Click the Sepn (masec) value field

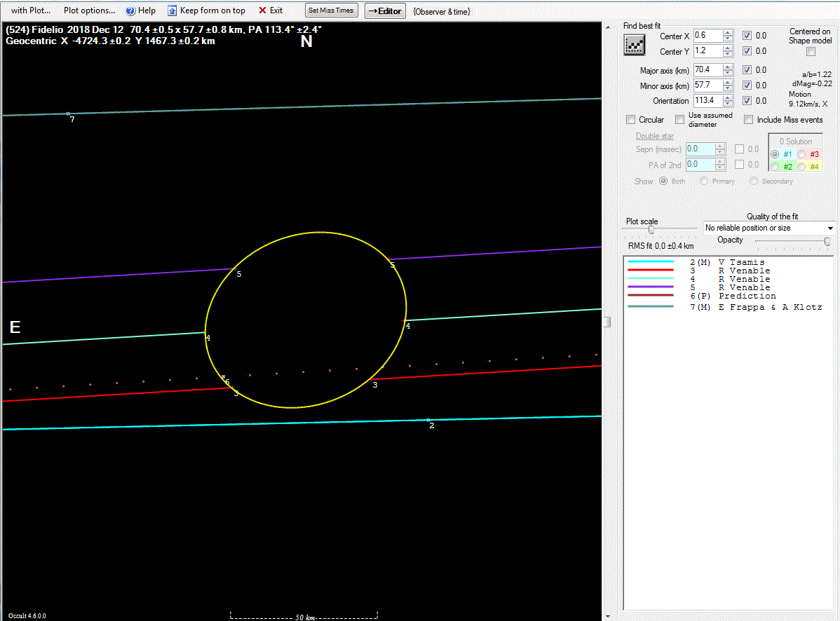tap(700, 149)
